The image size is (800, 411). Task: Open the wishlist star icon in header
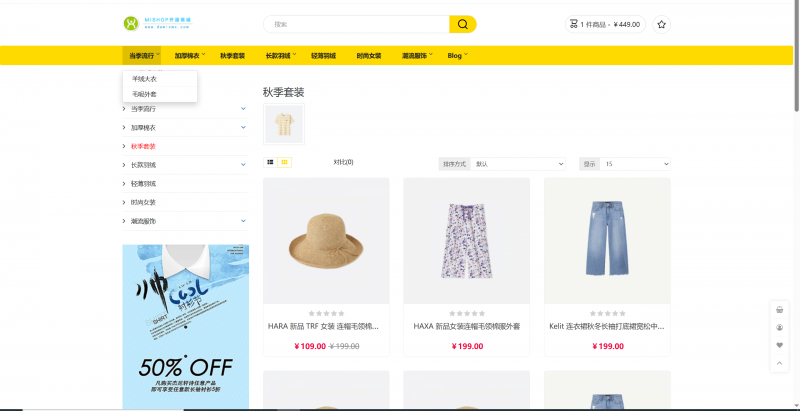662,24
